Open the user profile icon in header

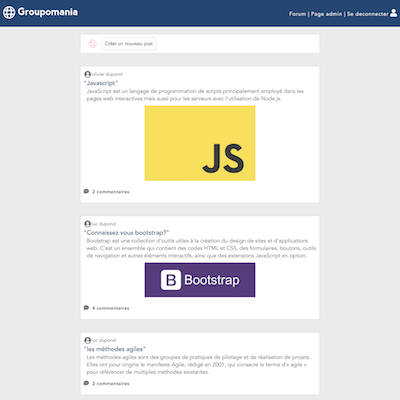click(x=394, y=13)
